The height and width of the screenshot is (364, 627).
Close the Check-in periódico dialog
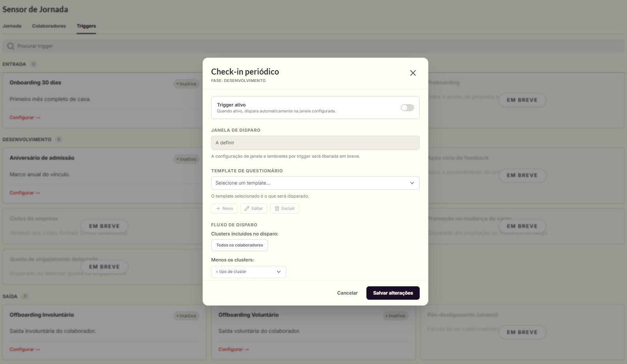413,73
